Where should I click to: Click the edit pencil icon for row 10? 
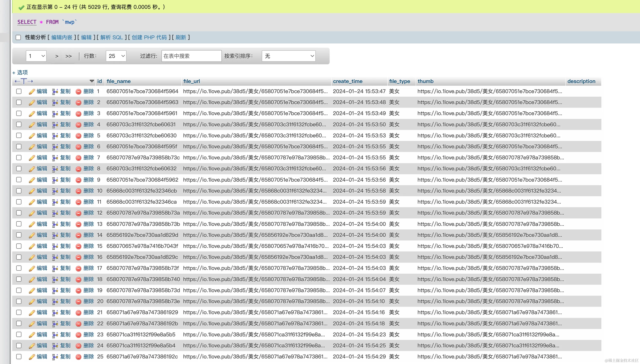point(32,191)
